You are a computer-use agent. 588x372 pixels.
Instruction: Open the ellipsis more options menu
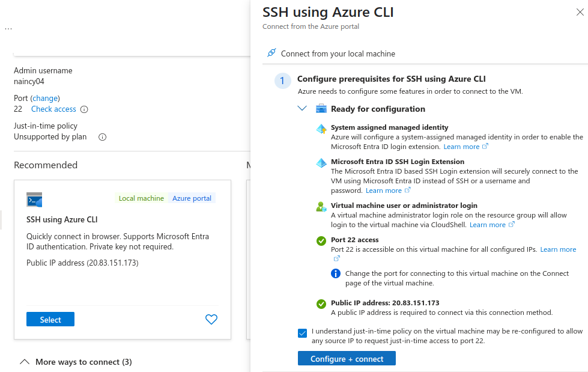tap(8, 28)
